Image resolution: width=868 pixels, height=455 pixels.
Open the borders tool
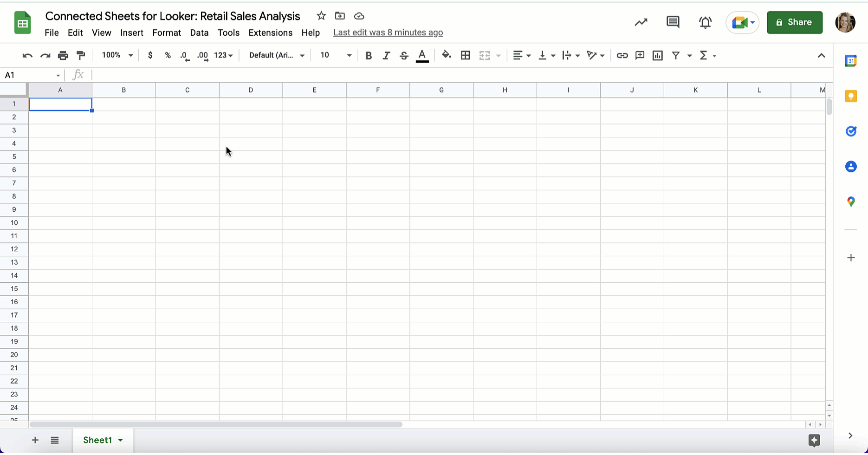click(x=465, y=55)
